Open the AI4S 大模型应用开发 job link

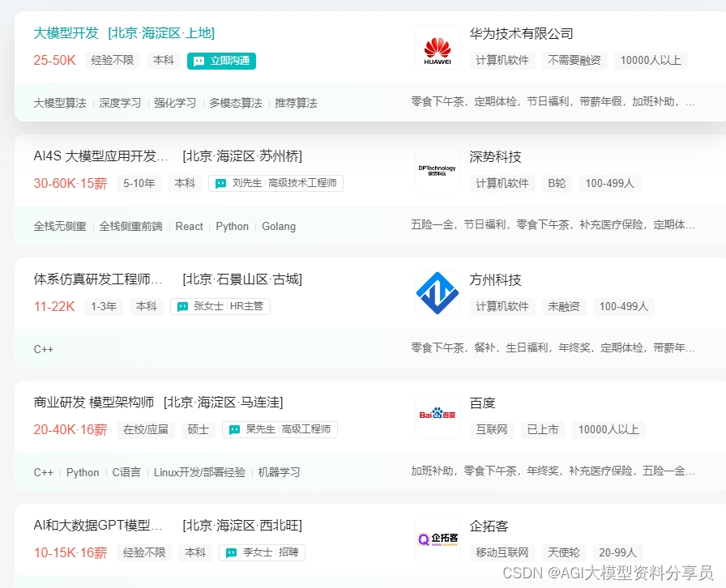[x=101, y=156]
